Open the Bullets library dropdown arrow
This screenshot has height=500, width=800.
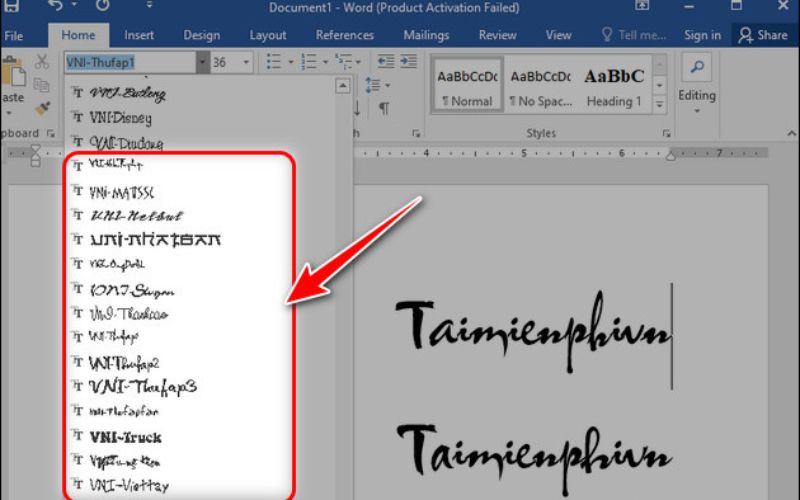click(290, 62)
